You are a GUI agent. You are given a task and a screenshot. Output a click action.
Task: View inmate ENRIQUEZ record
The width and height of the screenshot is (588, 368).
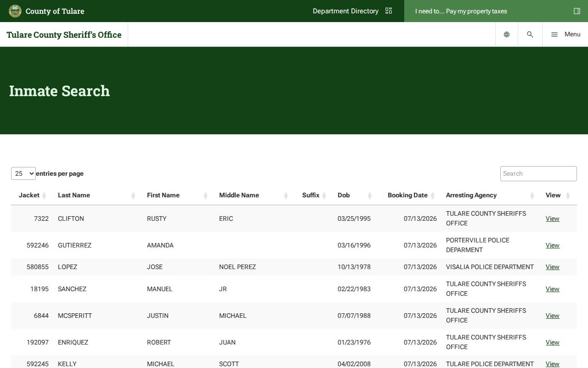pos(552,342)
